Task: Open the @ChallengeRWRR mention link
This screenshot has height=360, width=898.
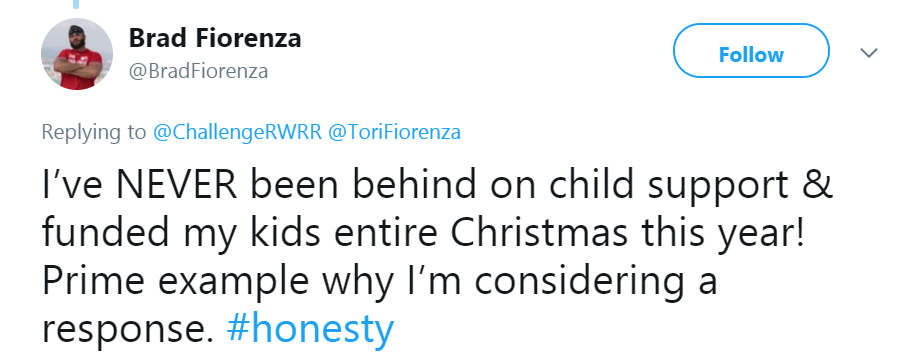Action: [x=237, y=132]
